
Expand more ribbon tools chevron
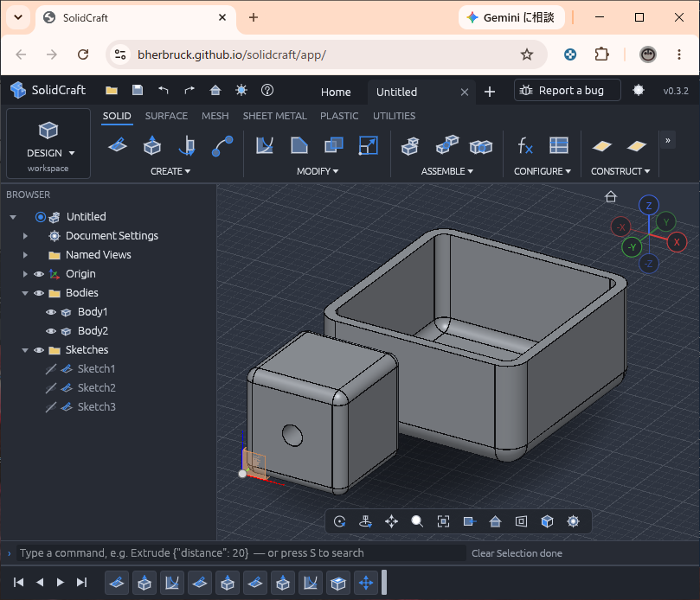pyautogui.click(x=668, y=141)
